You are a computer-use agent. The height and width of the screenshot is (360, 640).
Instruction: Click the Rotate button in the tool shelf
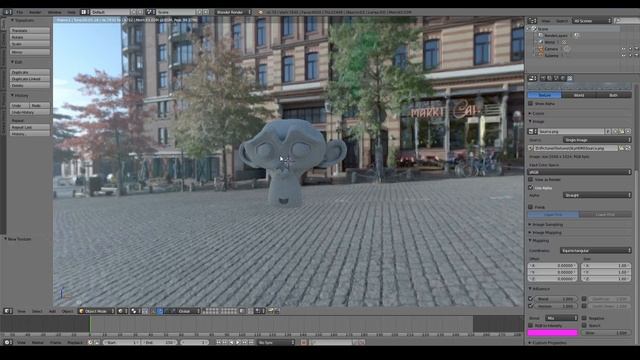[30, 37]
